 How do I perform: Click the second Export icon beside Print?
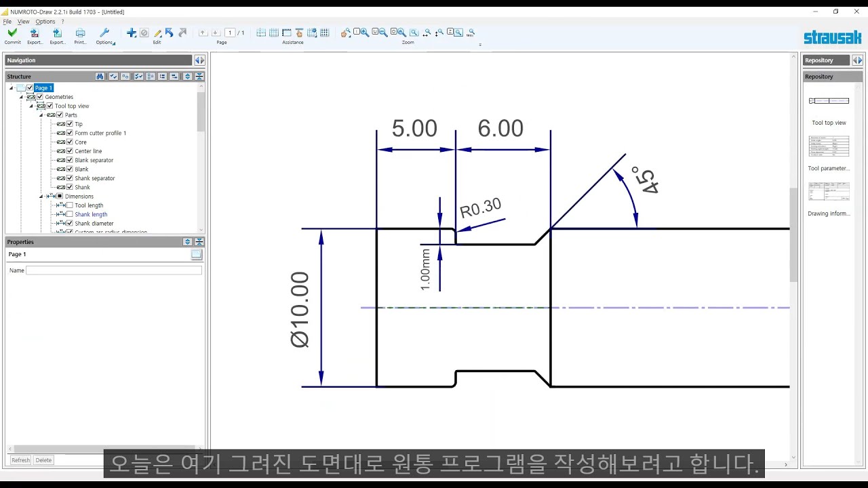click(x=58, y=33)
